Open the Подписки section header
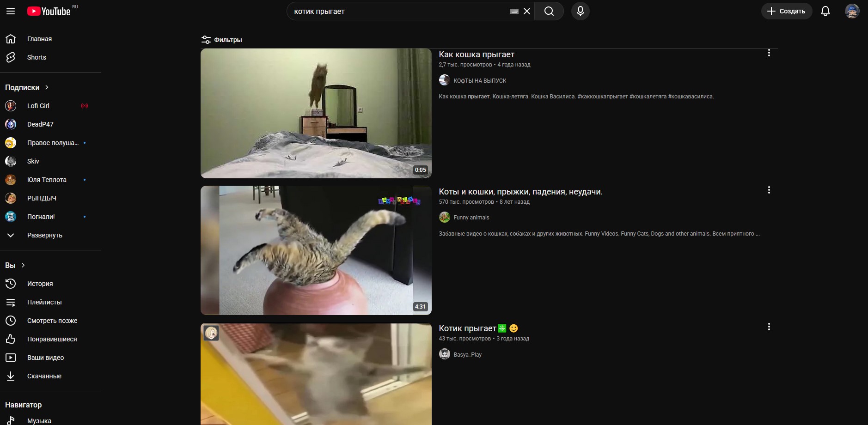 pos(27,87)
